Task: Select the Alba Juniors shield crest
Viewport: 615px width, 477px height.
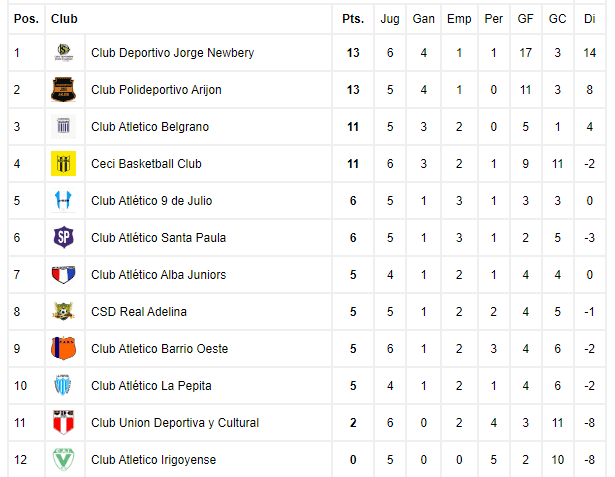Action: [64, 274]
